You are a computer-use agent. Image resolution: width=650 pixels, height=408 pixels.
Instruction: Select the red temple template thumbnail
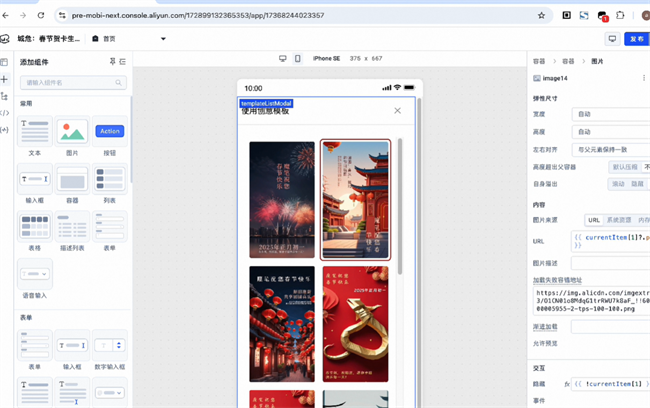point(355,199)
